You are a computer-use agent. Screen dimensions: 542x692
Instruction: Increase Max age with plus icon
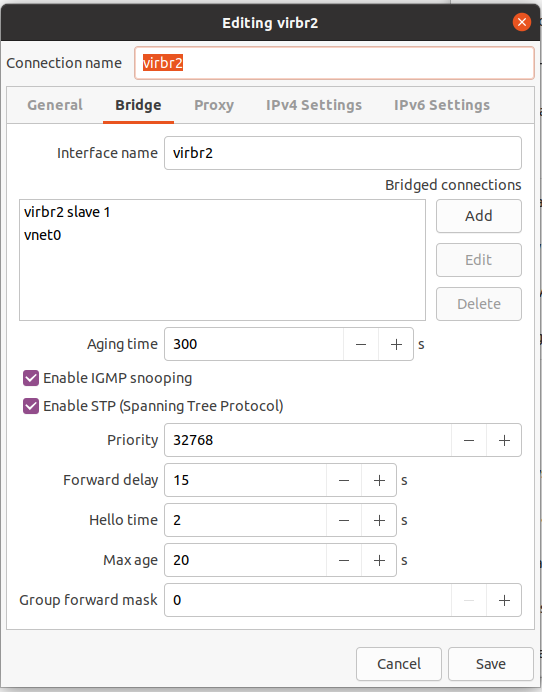click(x=379, y=560)
